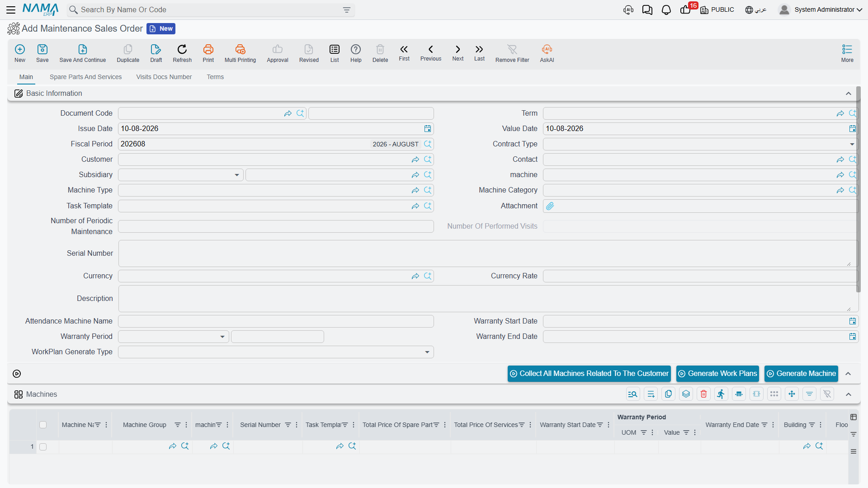868x488 pixels.
Task: Click the Description text area
Action: [488, 299]
